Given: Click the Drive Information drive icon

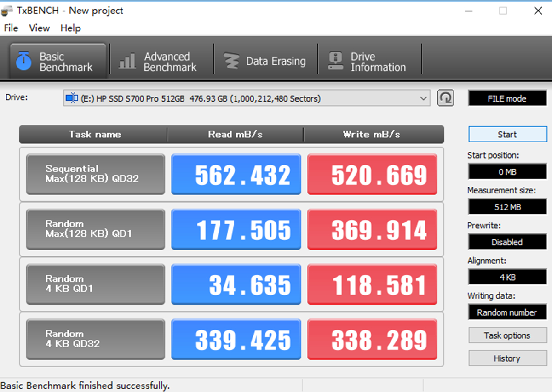Looking at the screenshot, I should pyautogui.click(x=336, y=61).
